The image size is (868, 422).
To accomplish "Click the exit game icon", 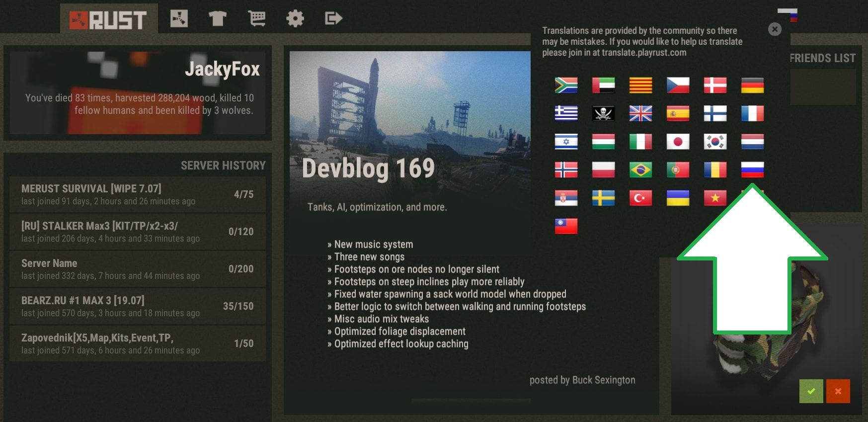I will pyautogui.click(x=333, y=19).
